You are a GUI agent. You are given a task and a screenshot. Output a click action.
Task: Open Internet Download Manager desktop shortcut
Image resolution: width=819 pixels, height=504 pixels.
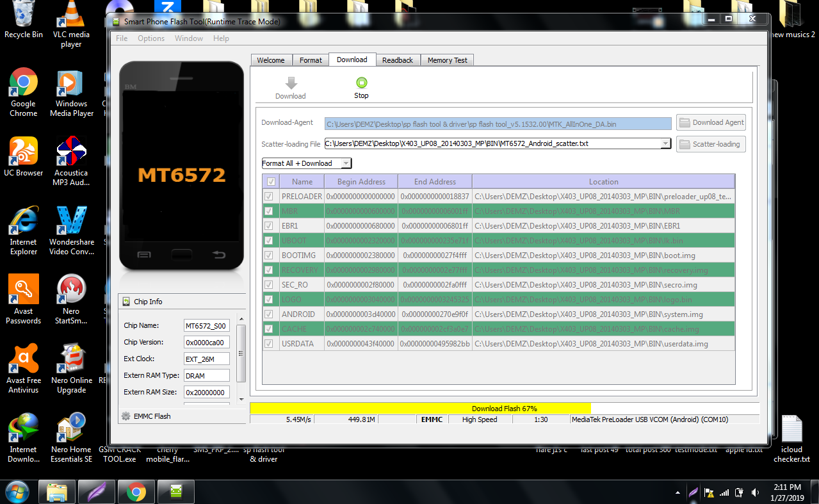[23, 439]
